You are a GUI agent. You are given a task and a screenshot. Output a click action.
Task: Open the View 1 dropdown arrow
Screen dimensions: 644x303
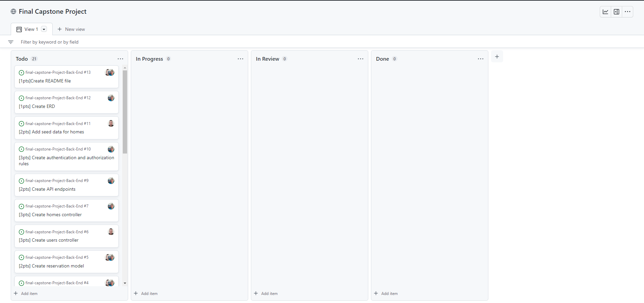pyautogui.click(x=44, y=29)
